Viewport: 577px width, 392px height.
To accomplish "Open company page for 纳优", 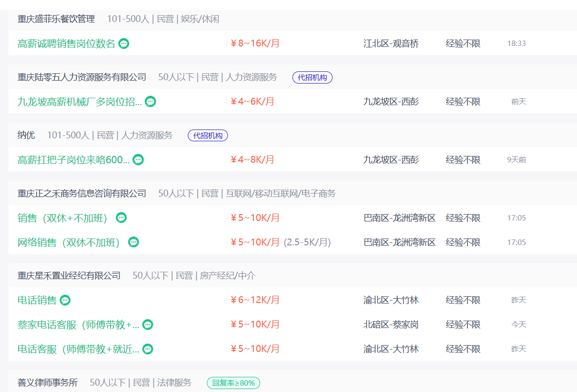I will click(26, 135).
